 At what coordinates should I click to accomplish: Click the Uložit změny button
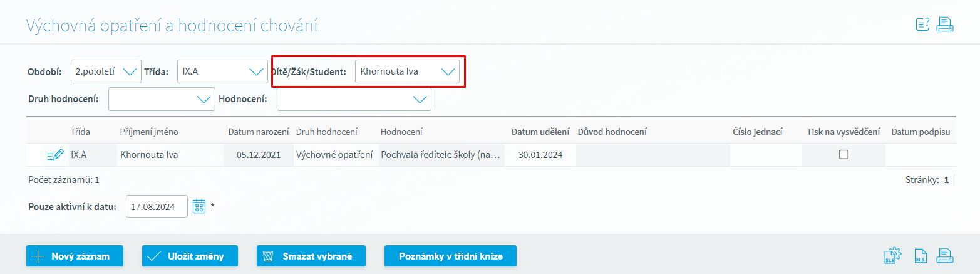click(190, 256)
